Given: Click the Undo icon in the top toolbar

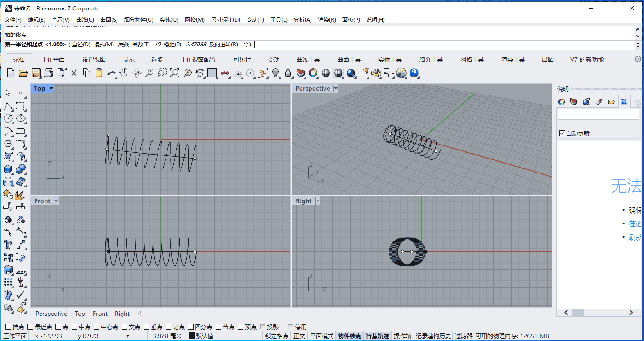Looking at the screenshot, I should 111,73.
